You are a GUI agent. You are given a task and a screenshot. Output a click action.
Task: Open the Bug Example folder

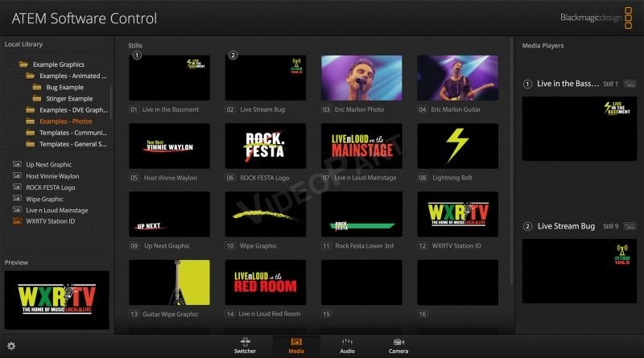click(x=59, y=88)
